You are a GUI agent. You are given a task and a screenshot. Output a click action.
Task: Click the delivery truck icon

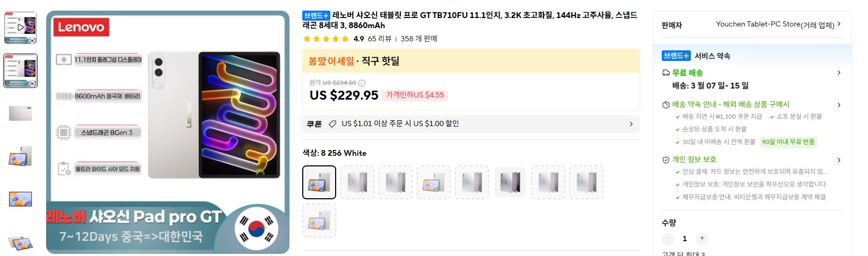(666, 73)
